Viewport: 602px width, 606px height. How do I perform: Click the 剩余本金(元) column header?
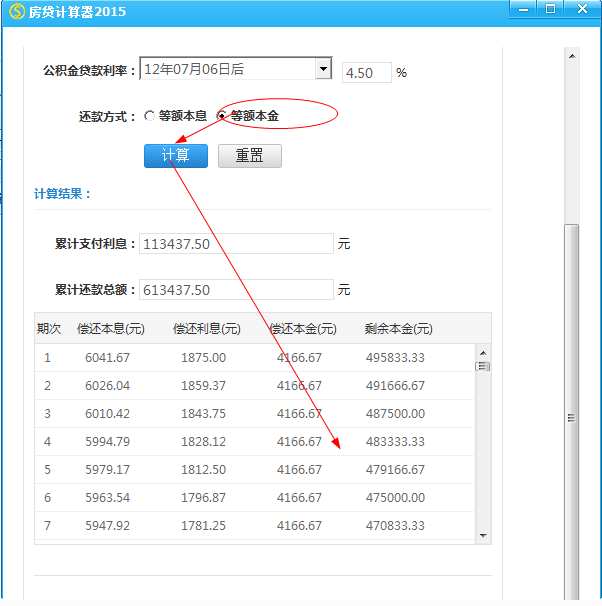coord(398,329)
